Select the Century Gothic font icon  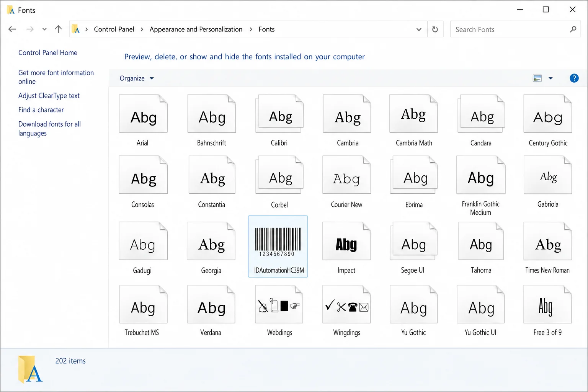548,114
